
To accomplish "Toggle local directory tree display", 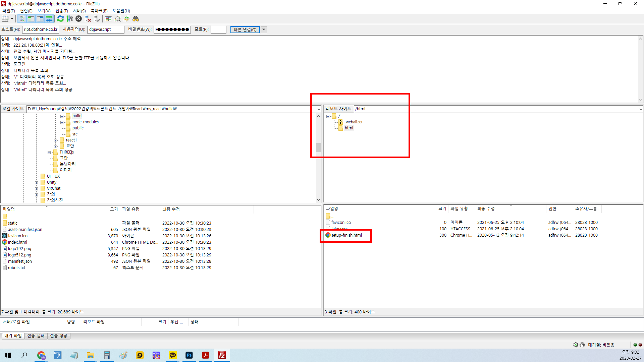I will click(x=31, y=19).
